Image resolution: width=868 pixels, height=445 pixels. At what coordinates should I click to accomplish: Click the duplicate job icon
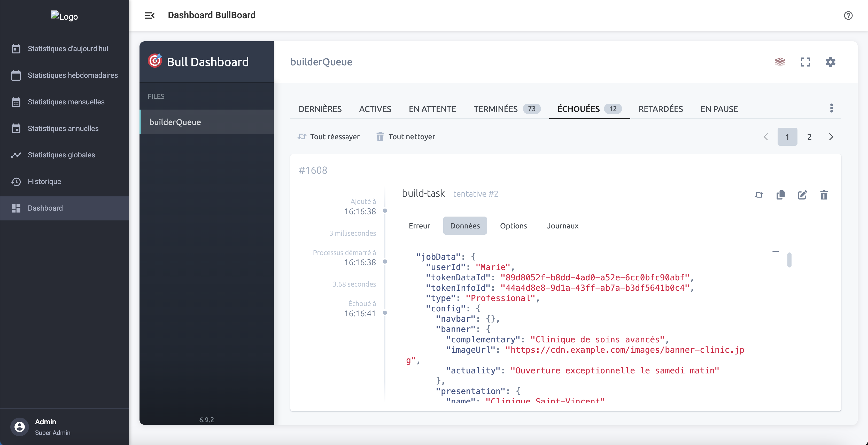[x=780, y=195]
